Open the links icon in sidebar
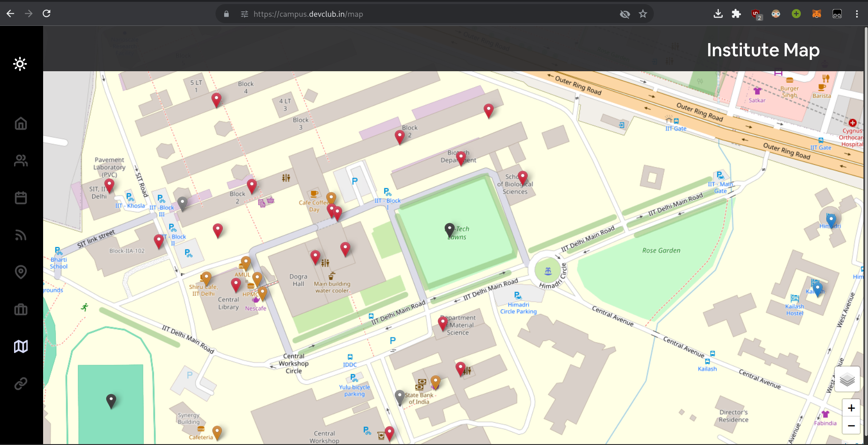The image size is (868, 445). (x=21, y=384)
